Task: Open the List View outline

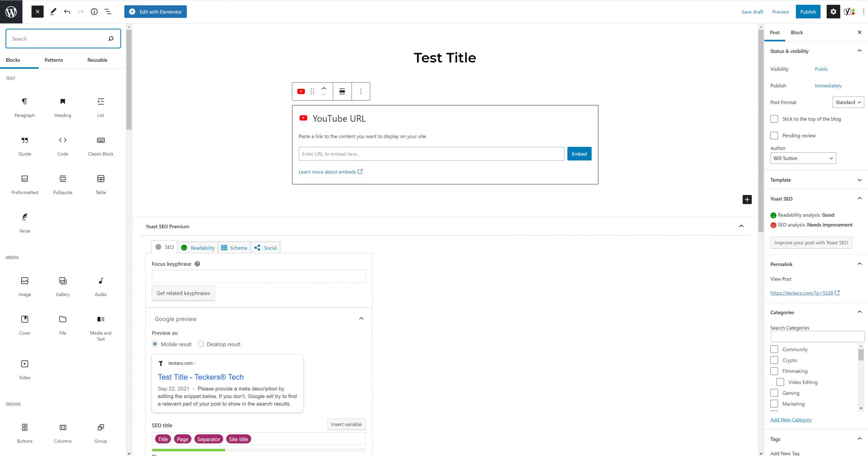Action: 108,12
